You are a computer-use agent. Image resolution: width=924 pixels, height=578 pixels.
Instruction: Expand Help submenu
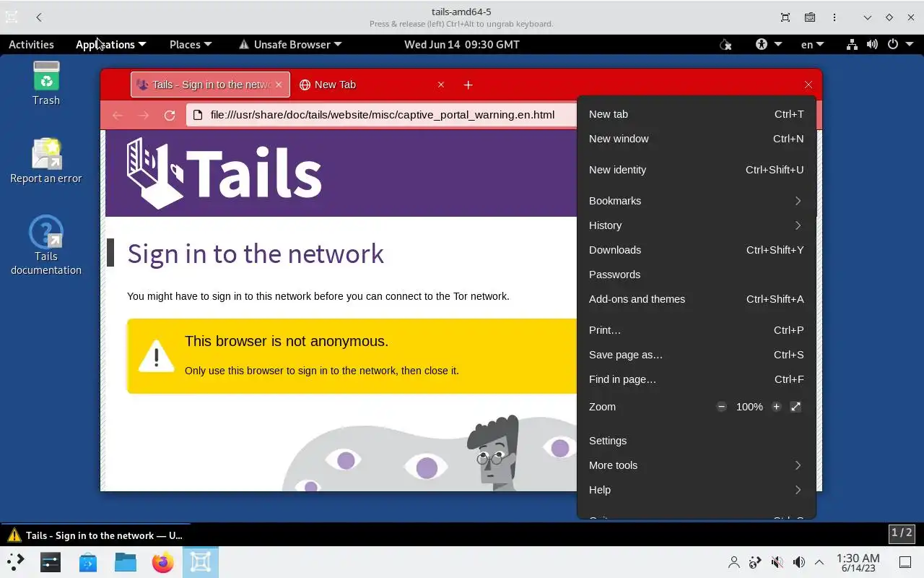(x=697, y=490)
